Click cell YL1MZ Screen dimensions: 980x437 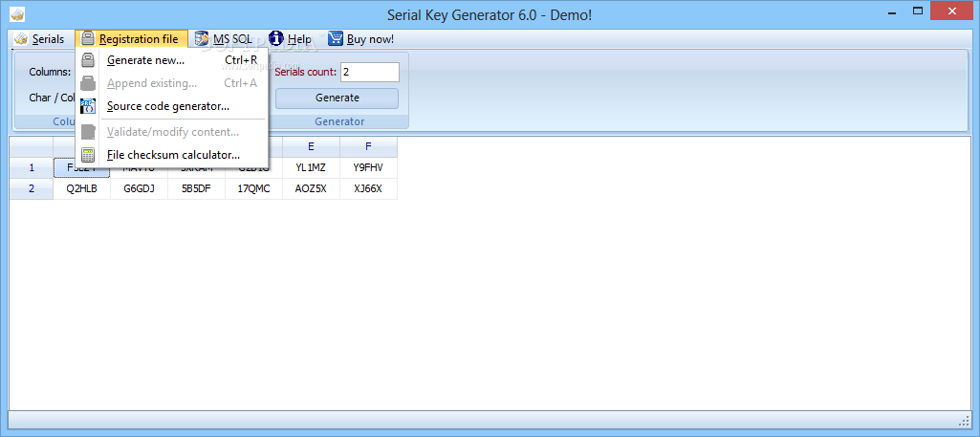coord(312,167)
